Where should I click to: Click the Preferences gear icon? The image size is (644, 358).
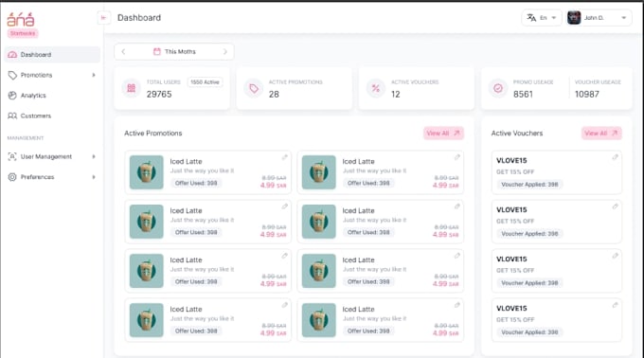click(12, 177)
